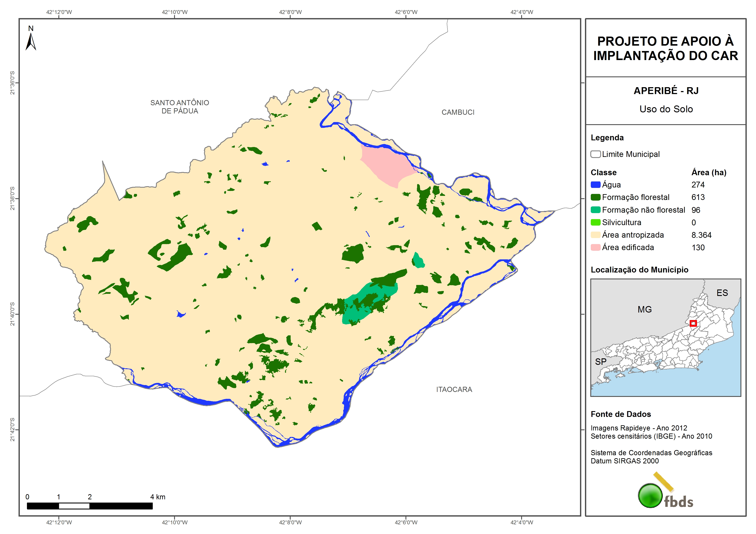Click the Silvicultura bright green swatch
The width and height of the screenshot is (756, 534).
[x=595, y=222]
